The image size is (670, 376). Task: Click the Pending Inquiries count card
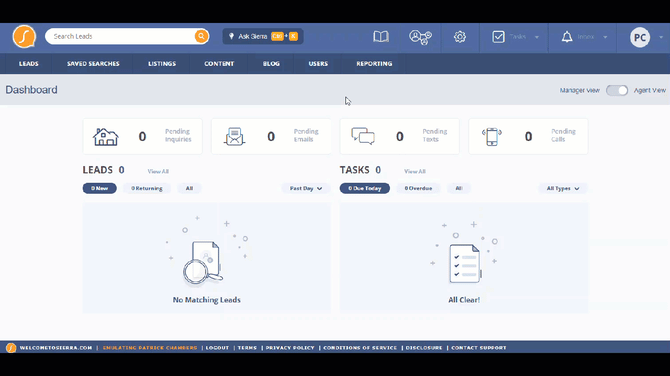142,137
